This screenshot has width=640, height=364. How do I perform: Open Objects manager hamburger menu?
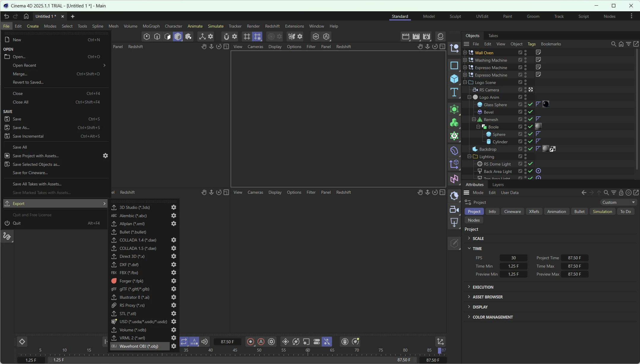click(x=466, y=44)
